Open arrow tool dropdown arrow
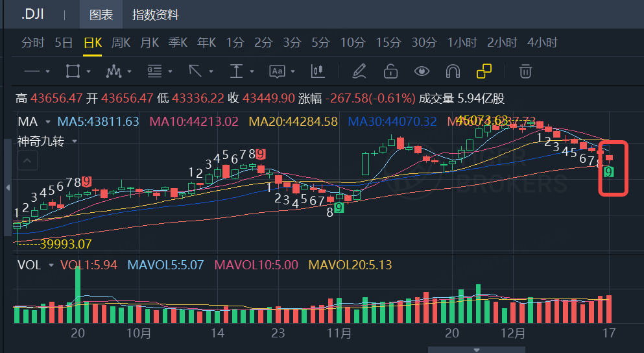644x353 pixels. [211, 71]
